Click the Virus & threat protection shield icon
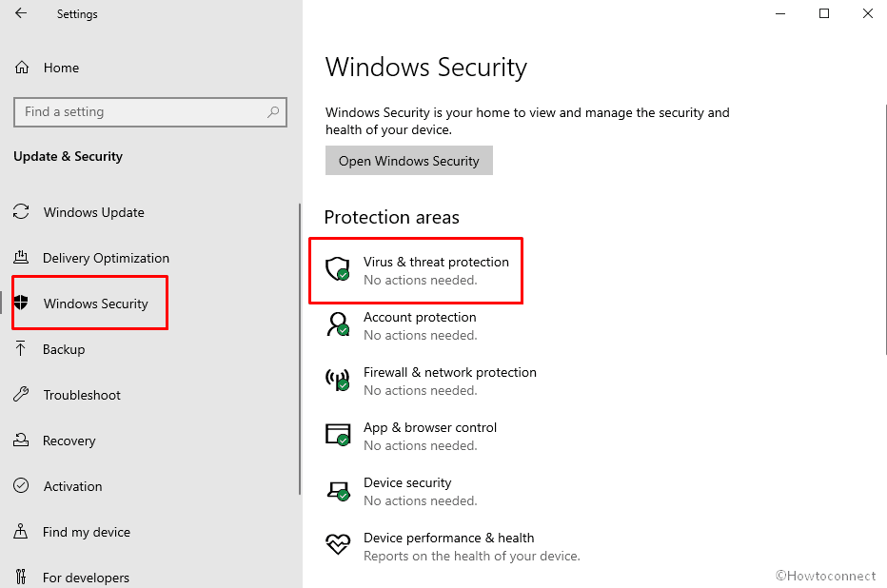The height and width of the screenshot is (588, 887). click(338, 269)
